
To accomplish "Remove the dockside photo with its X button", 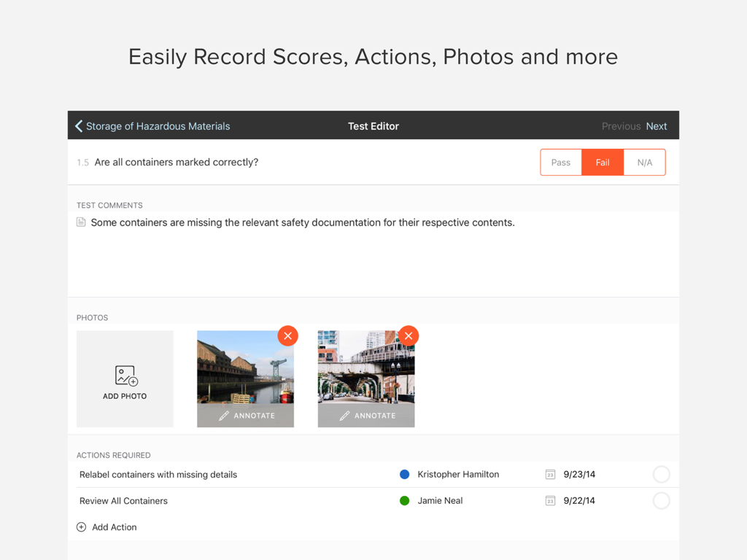I will (287, 335).
